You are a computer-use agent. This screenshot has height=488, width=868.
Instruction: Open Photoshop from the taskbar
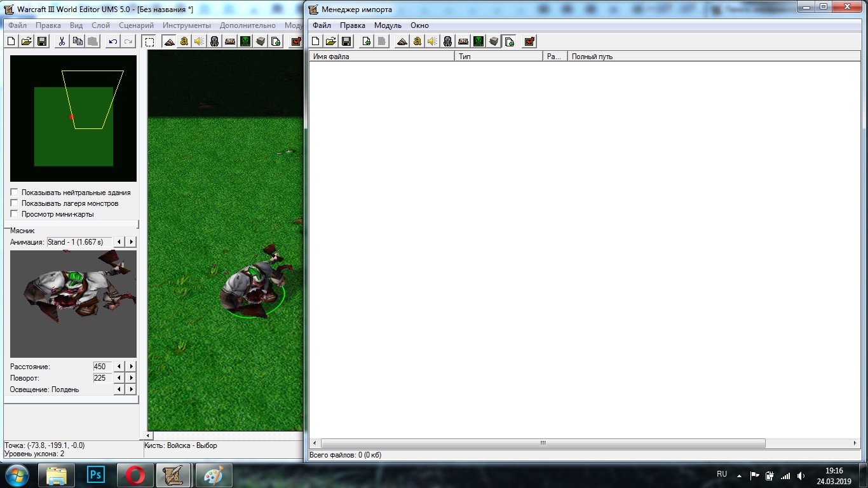pyautogui.click(x=96, y=475)
